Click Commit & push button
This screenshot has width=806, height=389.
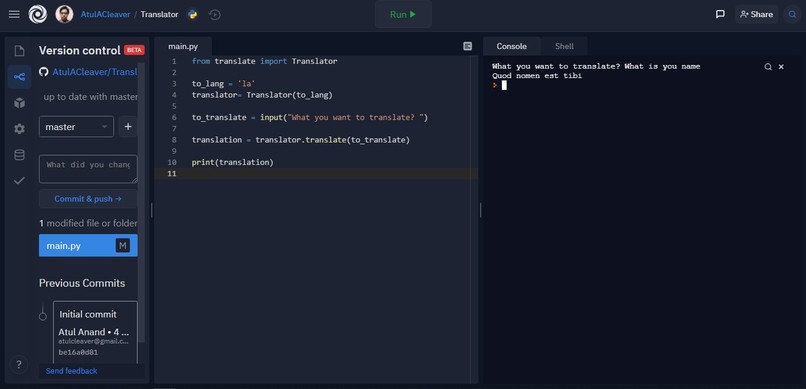pyautogui.click(x=88, y=199)
